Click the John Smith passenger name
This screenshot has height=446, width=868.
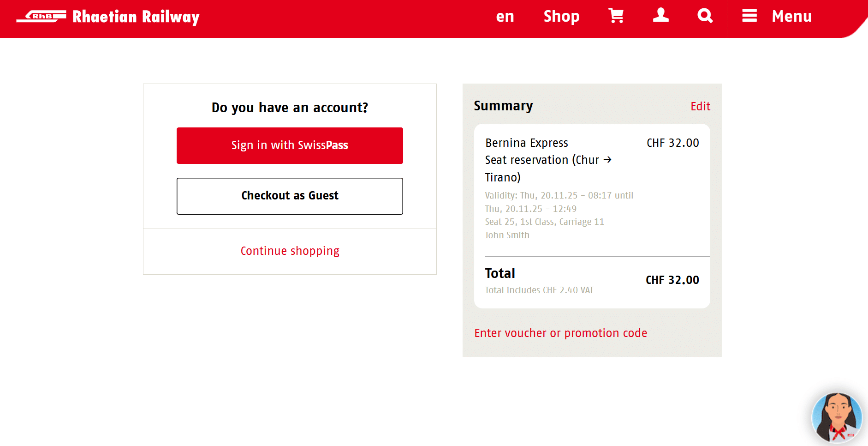[x=507, y=235]
